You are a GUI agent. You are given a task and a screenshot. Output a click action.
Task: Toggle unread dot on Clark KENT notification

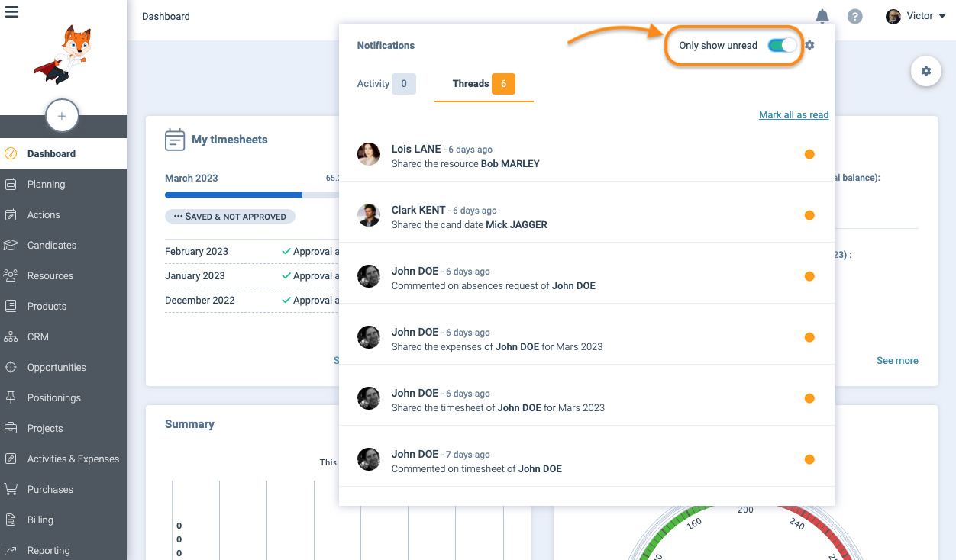pyautogui.click(x=809, y=215)
